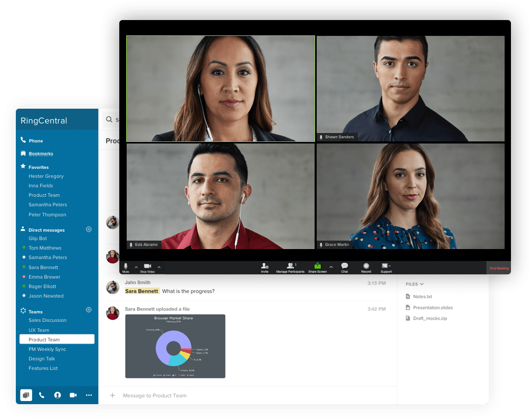This screenshot has height=420, width=531.
Task: Add a new team with plus icon
Action: 89,310
